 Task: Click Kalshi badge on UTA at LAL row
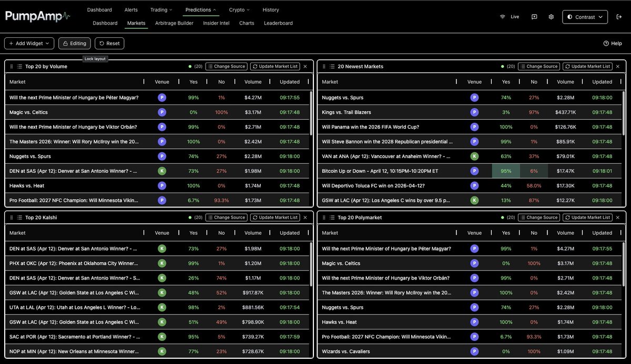point(162,307)
